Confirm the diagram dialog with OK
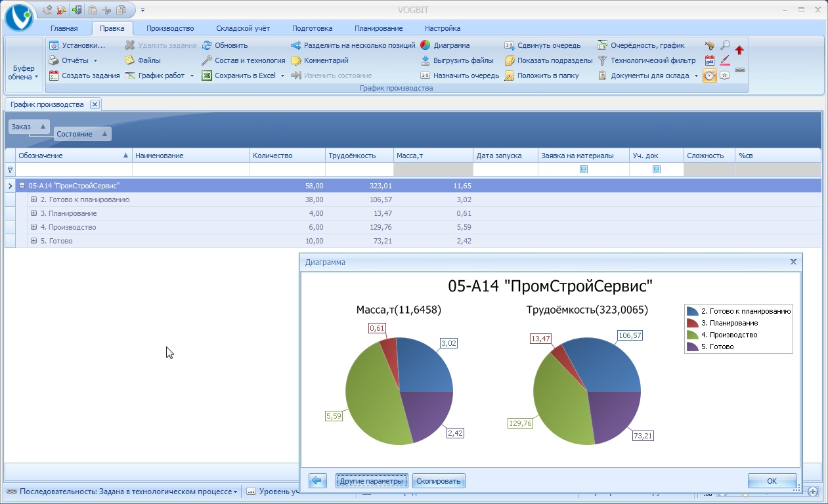The height and width of the screenshot is (504, 828). [772, 481]
